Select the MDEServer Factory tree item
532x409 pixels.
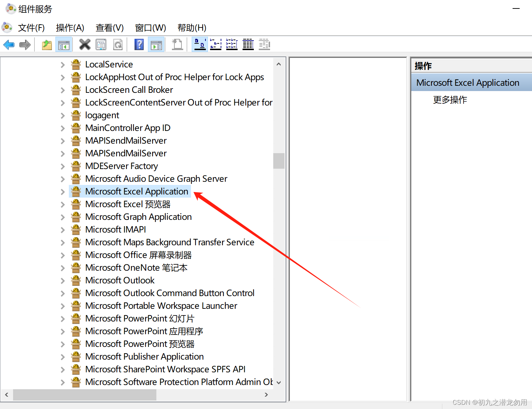click(121, 166)
